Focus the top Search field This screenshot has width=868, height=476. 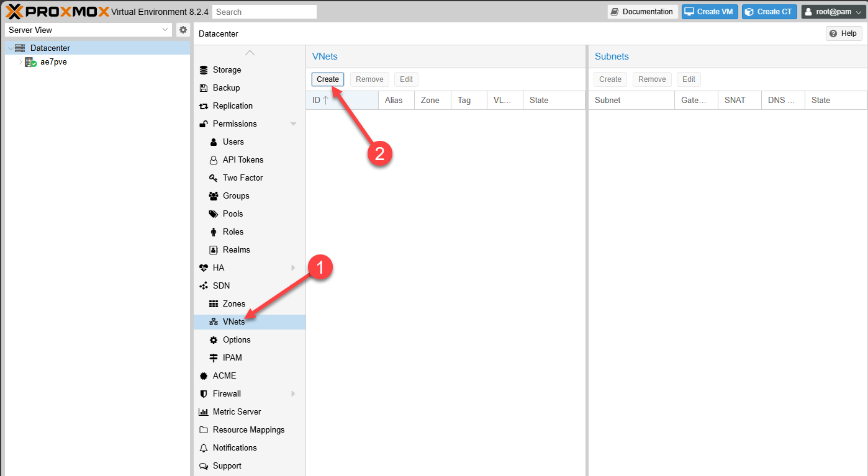pos(264,12)
